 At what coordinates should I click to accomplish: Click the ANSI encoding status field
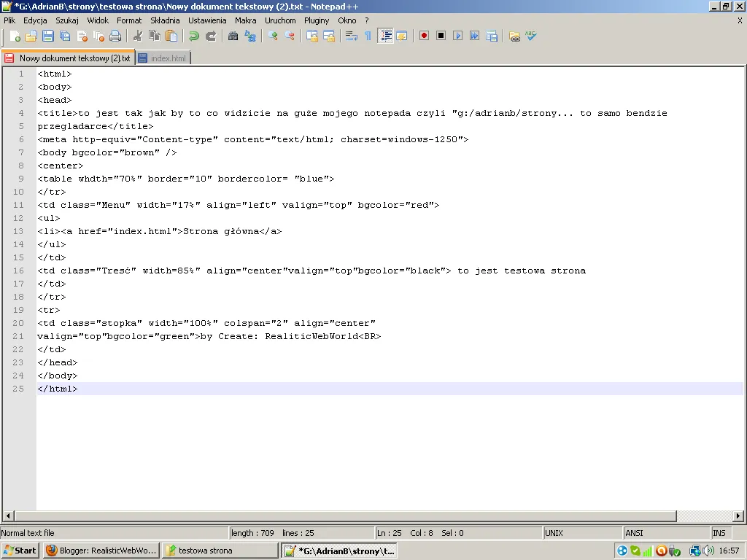[x=667, y=533]
